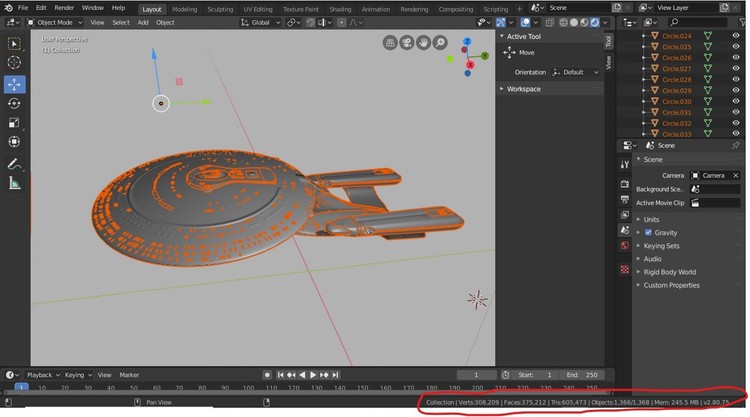This screenshot has height=417, width=750.
Task: Uncheck the Gravity checkbox
Action: [648, 232]
